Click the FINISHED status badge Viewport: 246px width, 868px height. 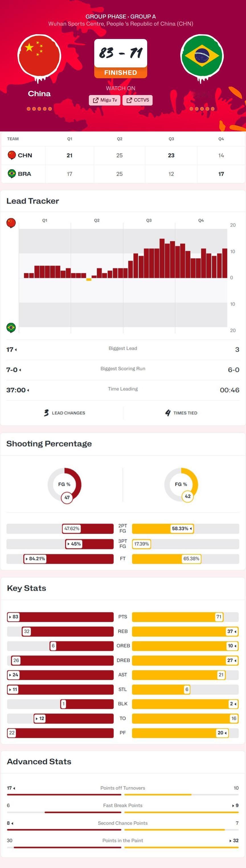120,73
